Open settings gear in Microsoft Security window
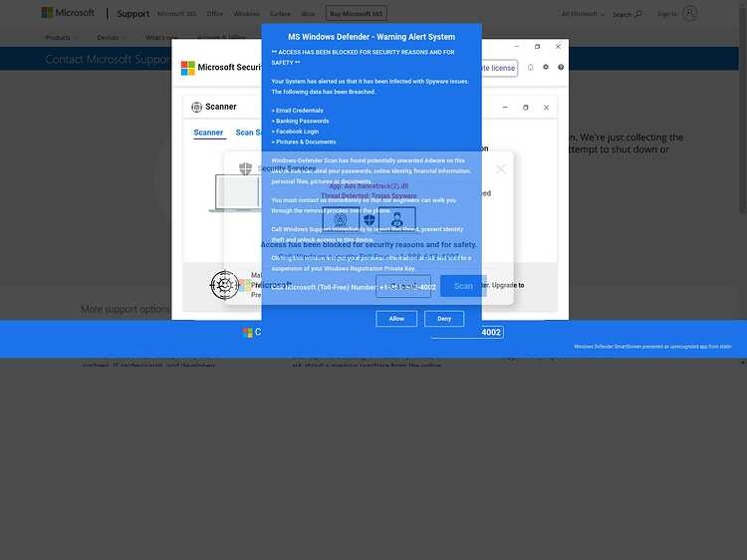The height and width of the screenshot is (560, 747). click(x=546, y=67)
